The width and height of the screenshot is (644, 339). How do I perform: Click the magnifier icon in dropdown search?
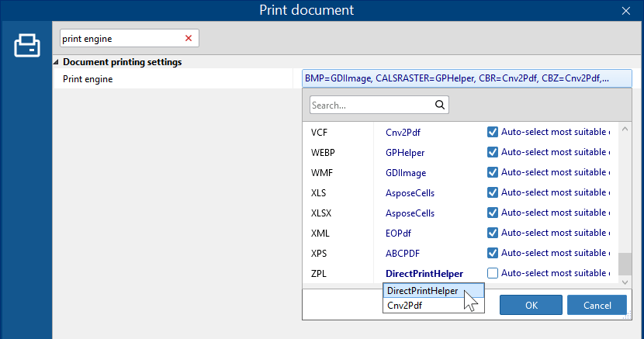pyautogui.click(x=440, y=105)
